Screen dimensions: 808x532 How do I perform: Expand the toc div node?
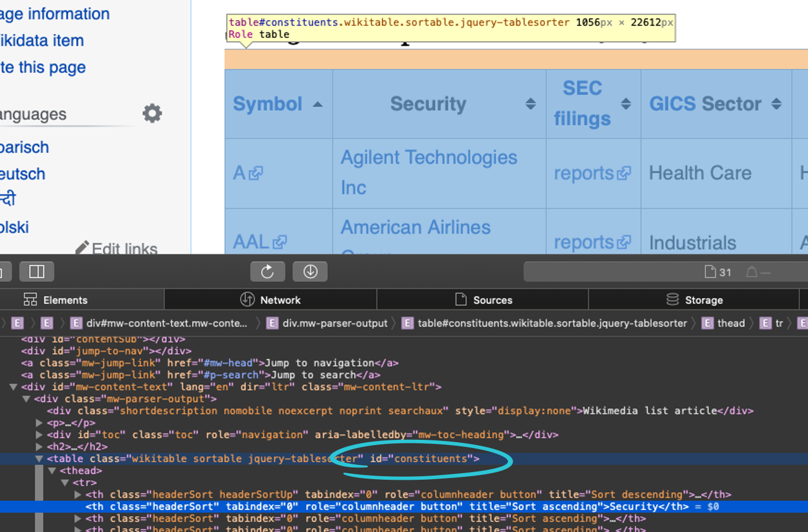(39, 435)
